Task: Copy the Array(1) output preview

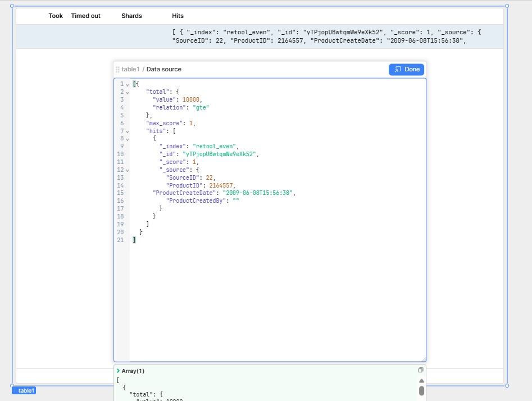Action: click(420, 370)
